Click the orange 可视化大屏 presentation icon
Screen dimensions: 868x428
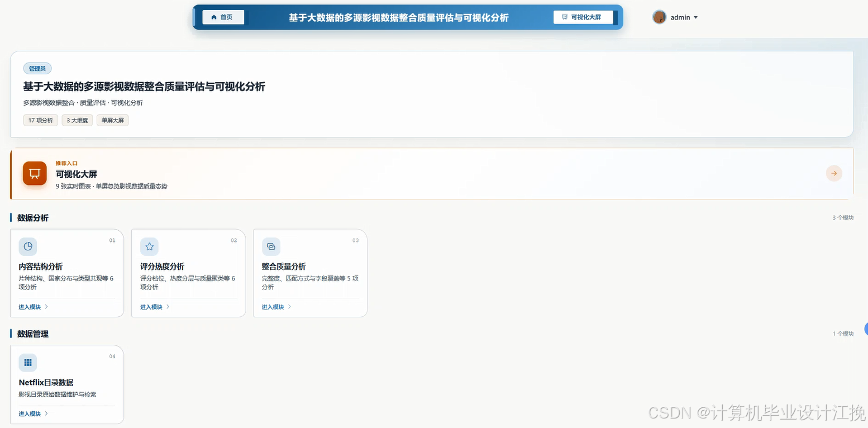35,173
